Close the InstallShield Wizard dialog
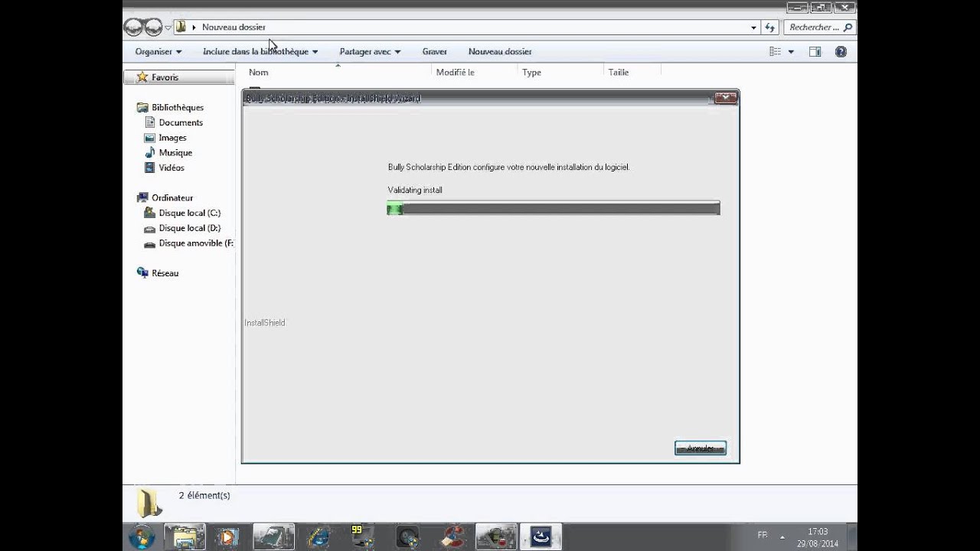 725,97
